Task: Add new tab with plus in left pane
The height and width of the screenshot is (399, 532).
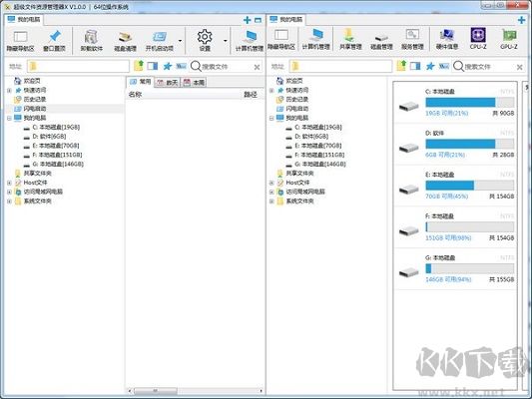Action: tap(247, 20)
